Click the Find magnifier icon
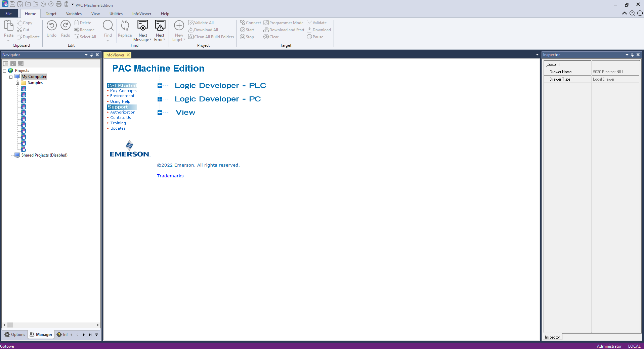The image size is (644, 349). tap(108, 26)
